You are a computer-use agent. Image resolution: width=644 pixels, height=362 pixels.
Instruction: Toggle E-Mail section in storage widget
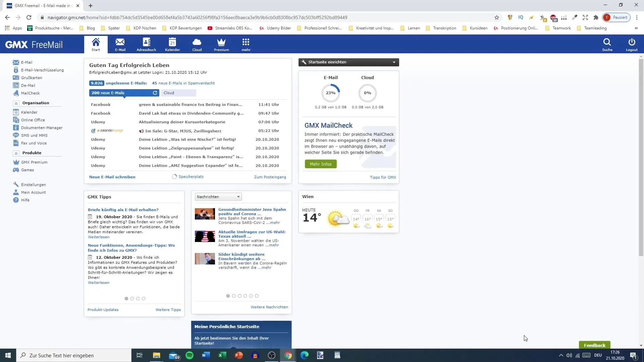[331, 77]
